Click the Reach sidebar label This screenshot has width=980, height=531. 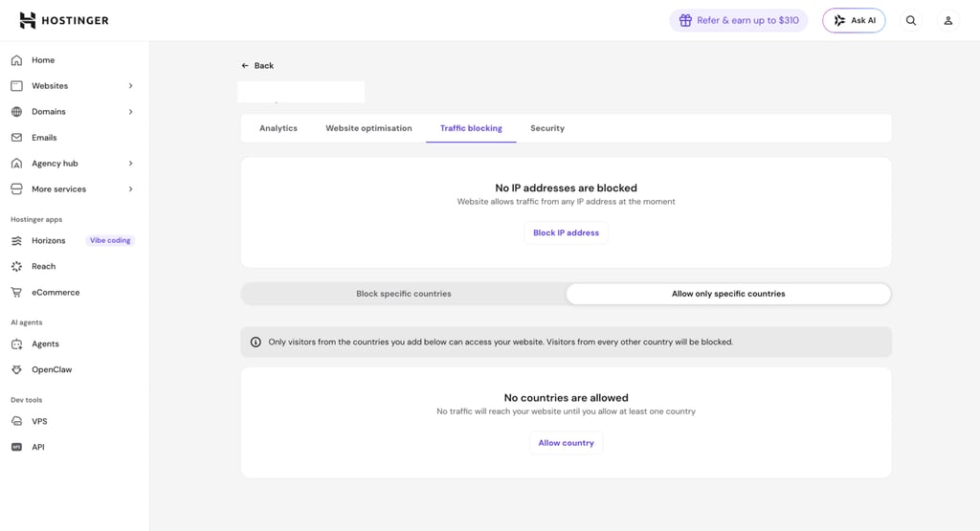click(44, 266)
